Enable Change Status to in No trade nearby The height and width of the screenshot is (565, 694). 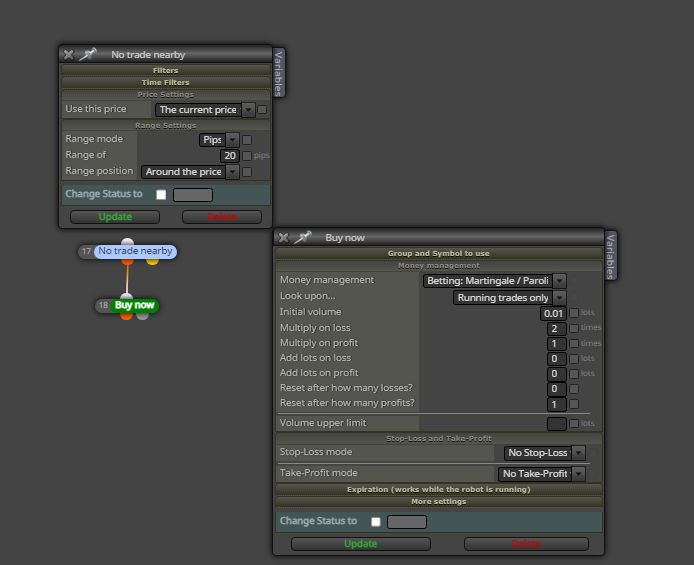pos(161,195)
